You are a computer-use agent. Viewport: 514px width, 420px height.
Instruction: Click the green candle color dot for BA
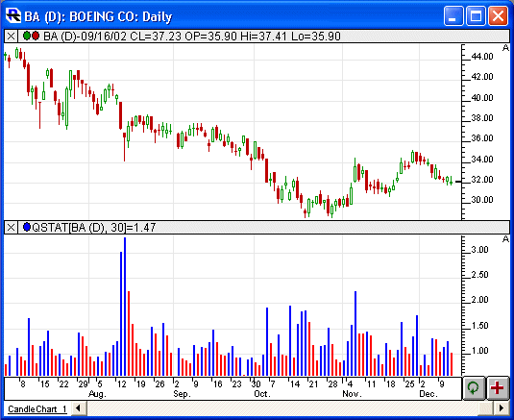pyautogui.click(x=27, y=36)
